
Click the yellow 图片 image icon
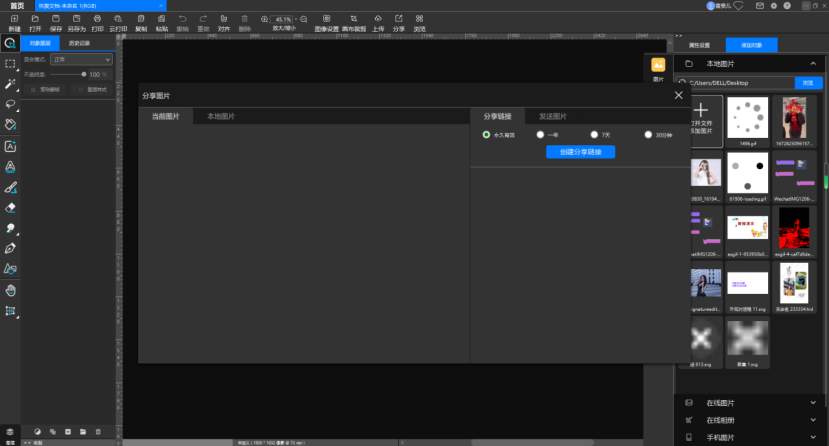click(658, 66)
